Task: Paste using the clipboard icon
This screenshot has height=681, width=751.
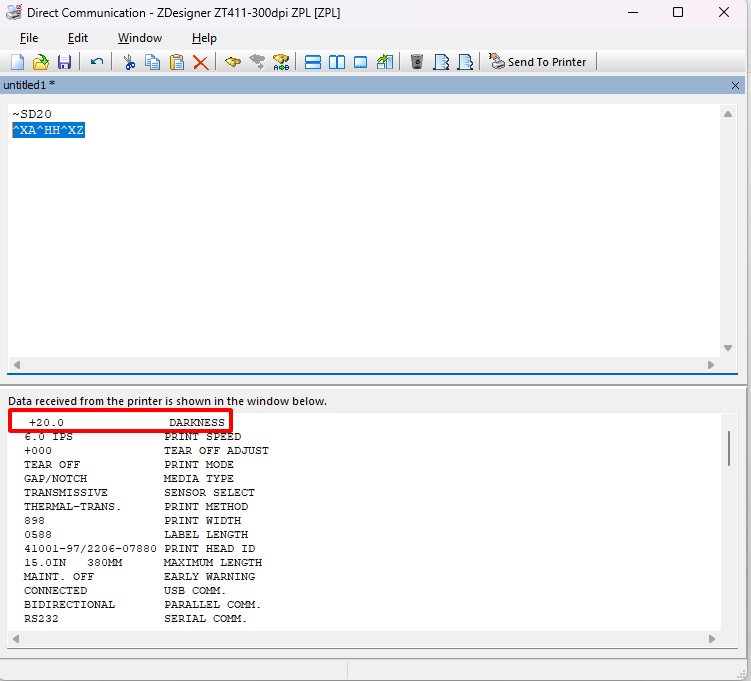Action: click(177, 62)
